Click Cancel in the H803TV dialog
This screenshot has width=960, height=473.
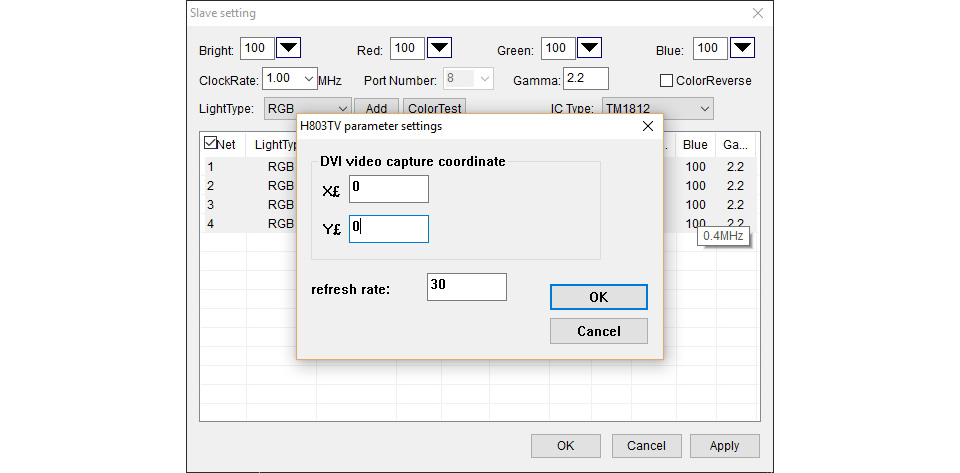click(599, 331)
